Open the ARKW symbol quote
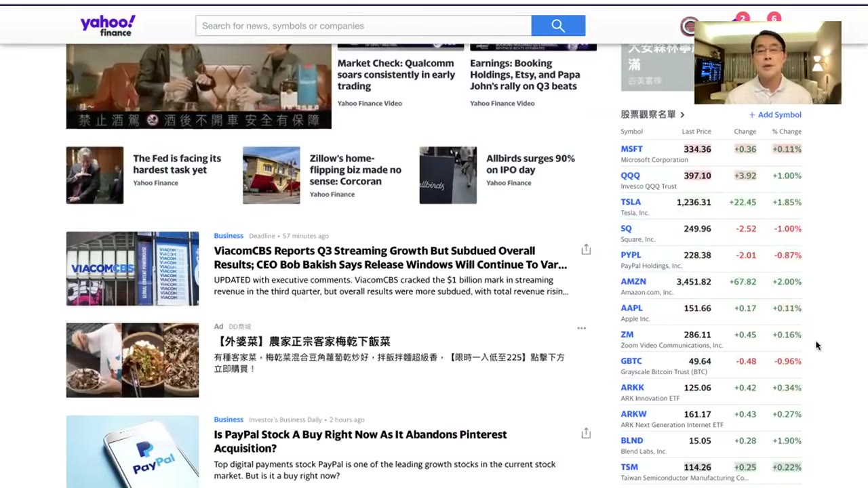The width and height of the screenshot is (868, 488). 633,414
